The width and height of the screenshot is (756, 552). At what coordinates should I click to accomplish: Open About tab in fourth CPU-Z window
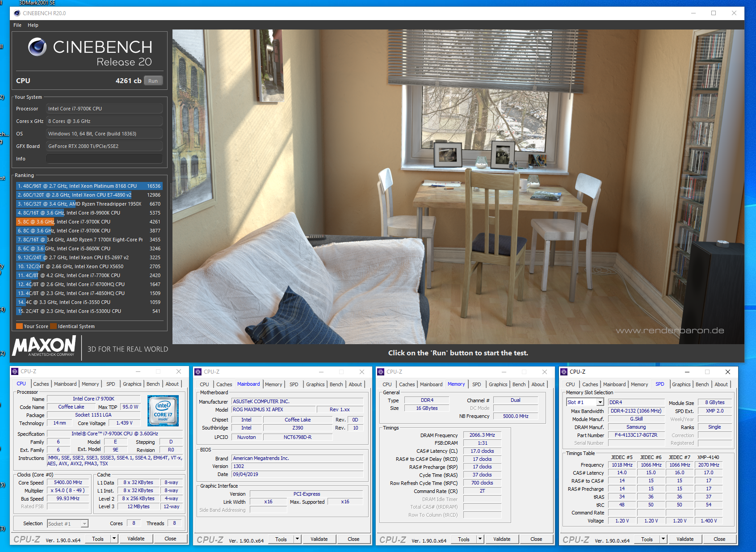(x=721, y=384)
